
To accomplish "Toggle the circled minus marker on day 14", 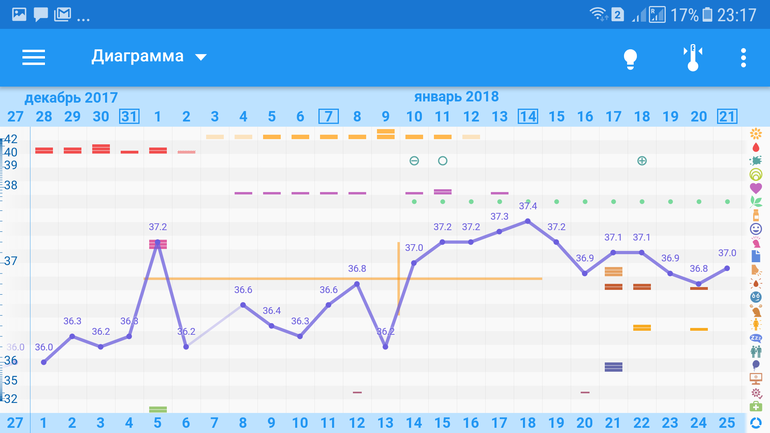I will point(414,160).
